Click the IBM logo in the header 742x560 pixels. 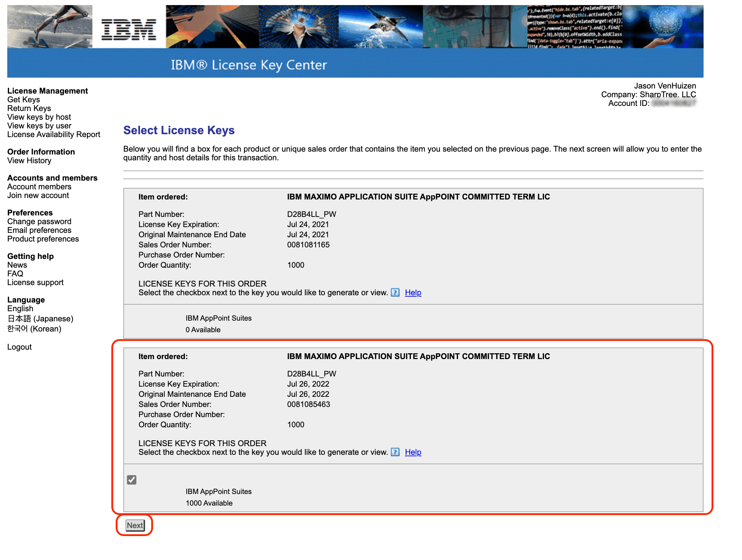[129, 29]
